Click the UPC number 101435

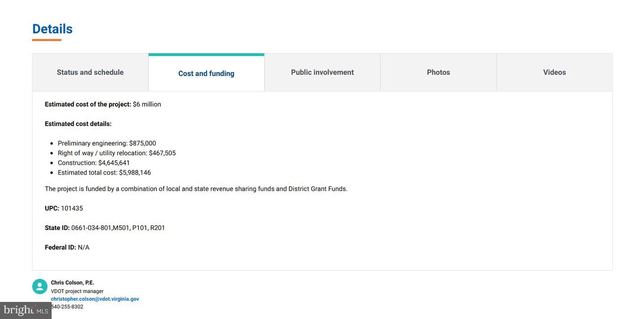click(72, 208)
